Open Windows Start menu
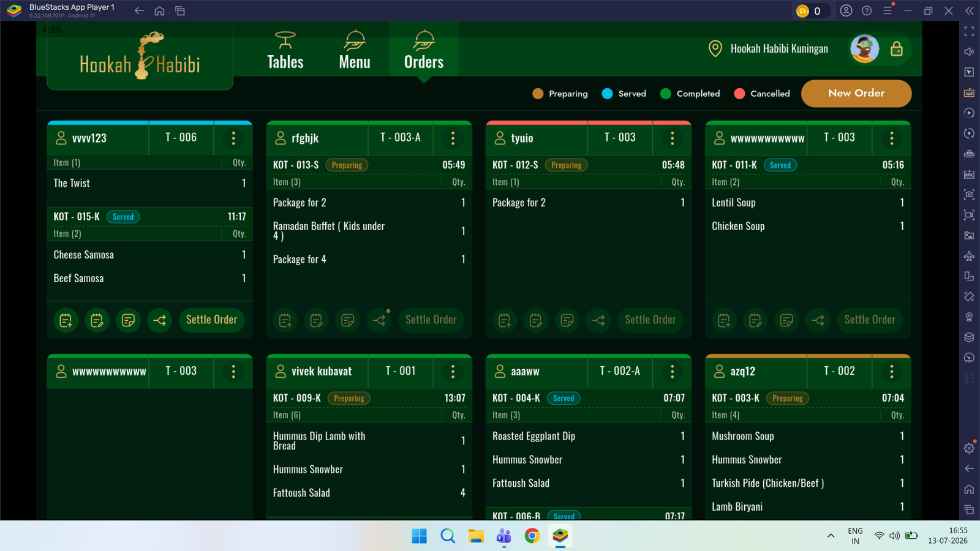Image resolution: width=980 pixels, height=551 pixels. click(x=420, y=536)
